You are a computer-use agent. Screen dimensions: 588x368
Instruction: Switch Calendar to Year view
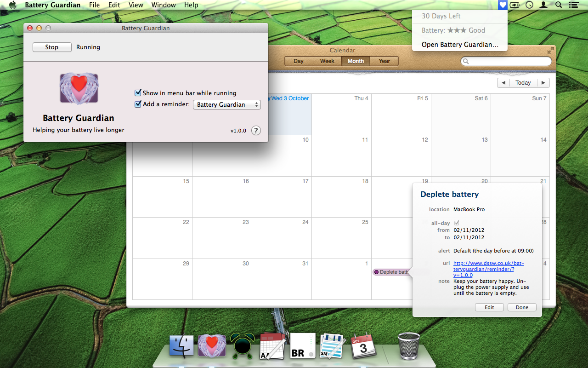(x=384, y=61)
